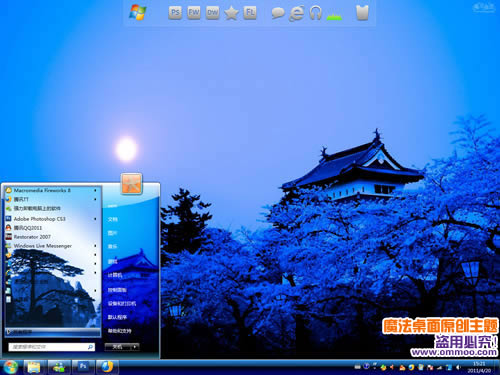Launch Flash from the FL dock icon
The width and height of the screenshot is (500, 375).
(250, 13)
